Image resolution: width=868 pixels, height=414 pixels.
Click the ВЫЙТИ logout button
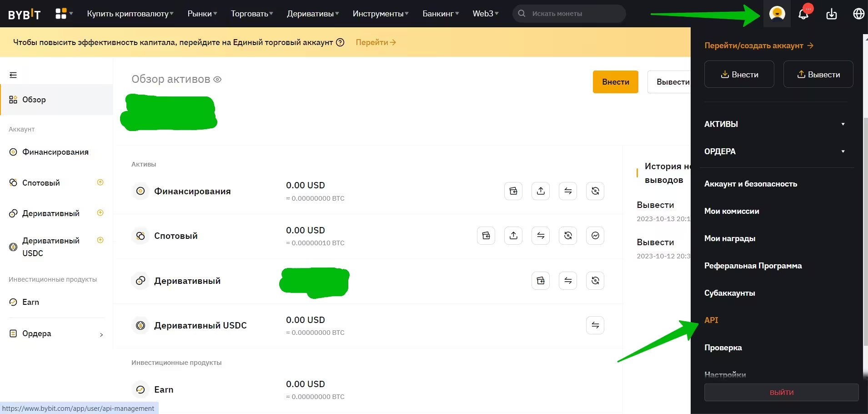782,392
